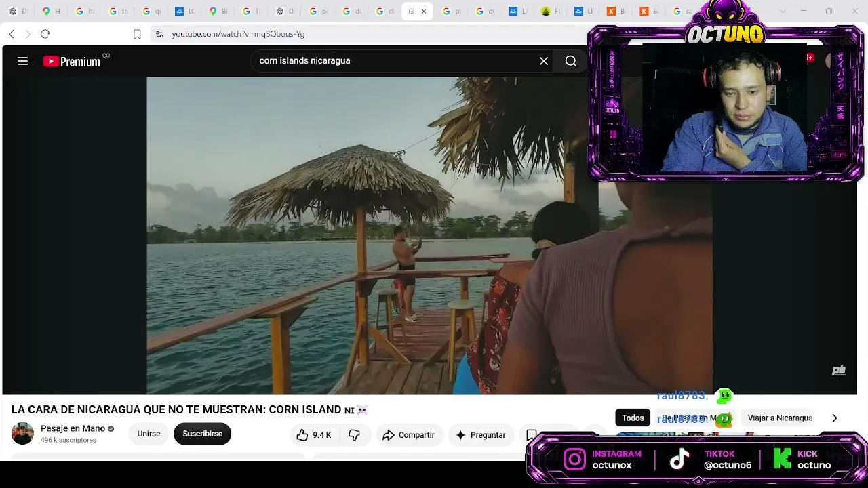The image size is (868, 488).
Task: Click the '496 k suscriptores' text
Action: pyautogui.click(x=68, y=441)
